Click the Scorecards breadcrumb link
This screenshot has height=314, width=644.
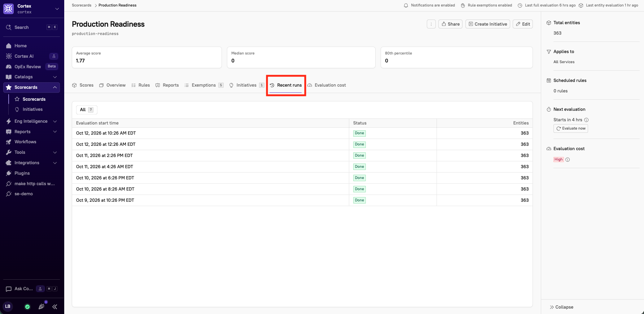pyautogui.click(x=82, y=5)
